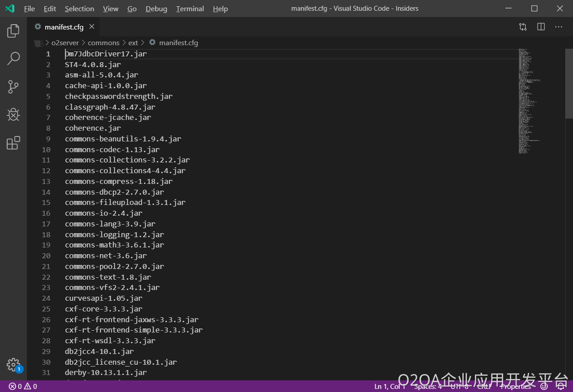Open the Source Control view
This screenshot has height=392, width=573.
pyautogui.click(x=13, y=87)
